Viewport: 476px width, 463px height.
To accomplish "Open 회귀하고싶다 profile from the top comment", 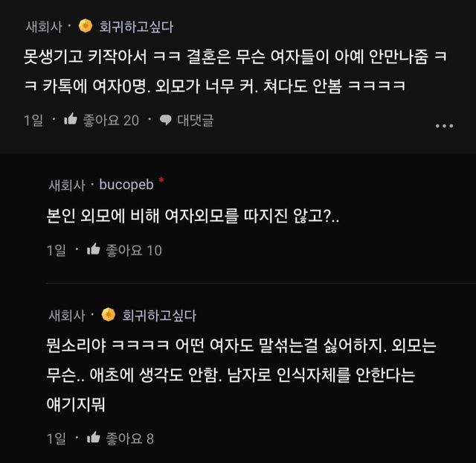I will [136, 28].
